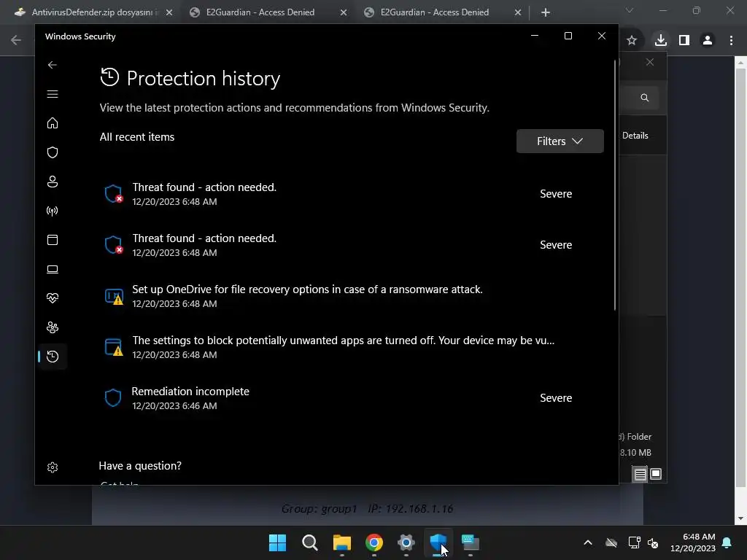
Task: Maximize the Windows Security window
Action: (x=568, y=36)
